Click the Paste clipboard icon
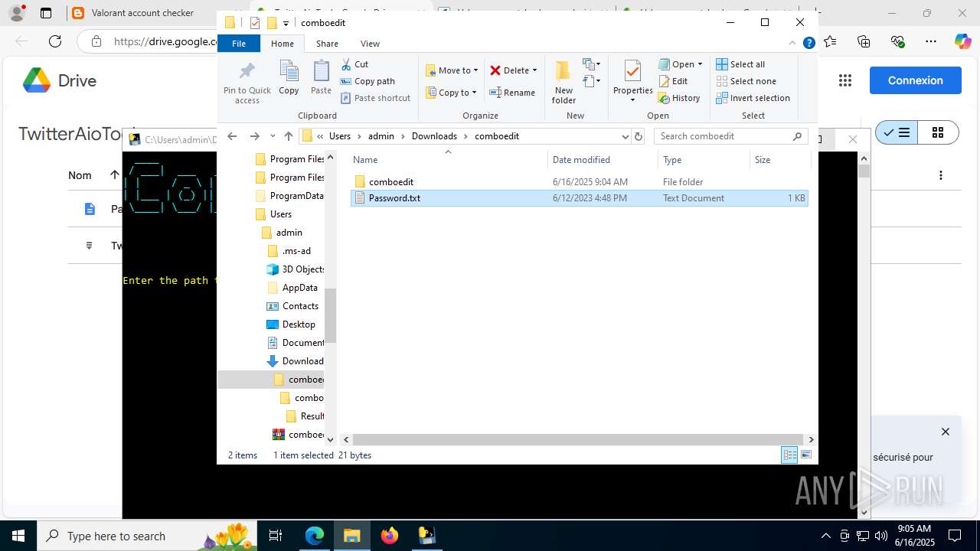Screen dimensions: 980x551 321,77
